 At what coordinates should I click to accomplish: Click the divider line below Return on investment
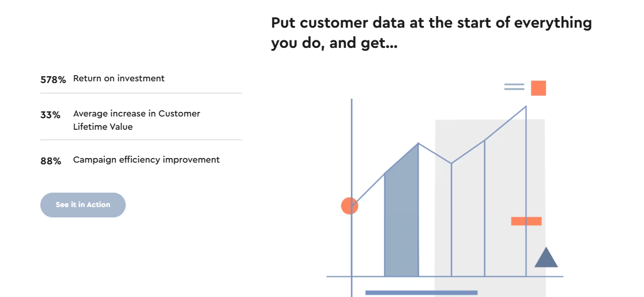point(141,93)
